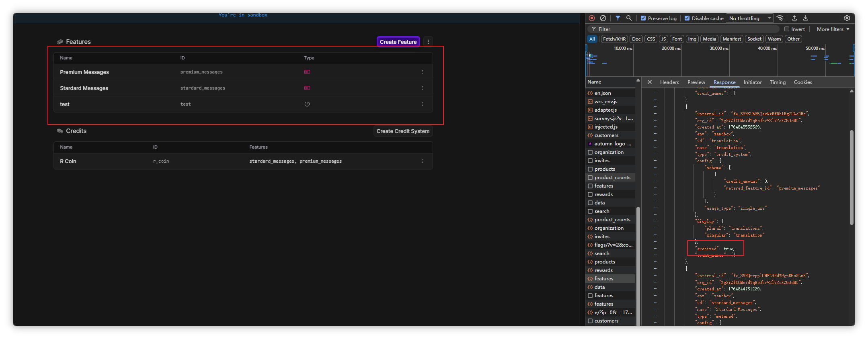Filter requests by Other type
This screenshot has width=868, height=339.
click(793, 39)
